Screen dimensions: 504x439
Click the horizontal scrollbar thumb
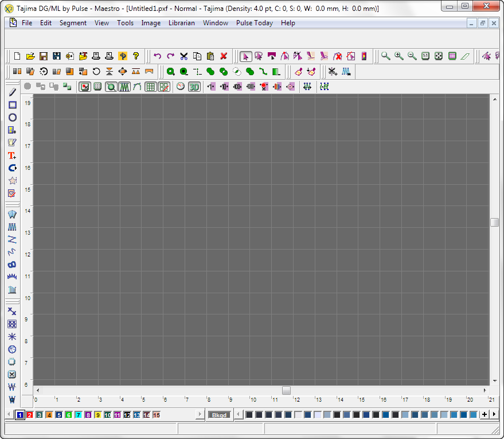click(286, 390)
